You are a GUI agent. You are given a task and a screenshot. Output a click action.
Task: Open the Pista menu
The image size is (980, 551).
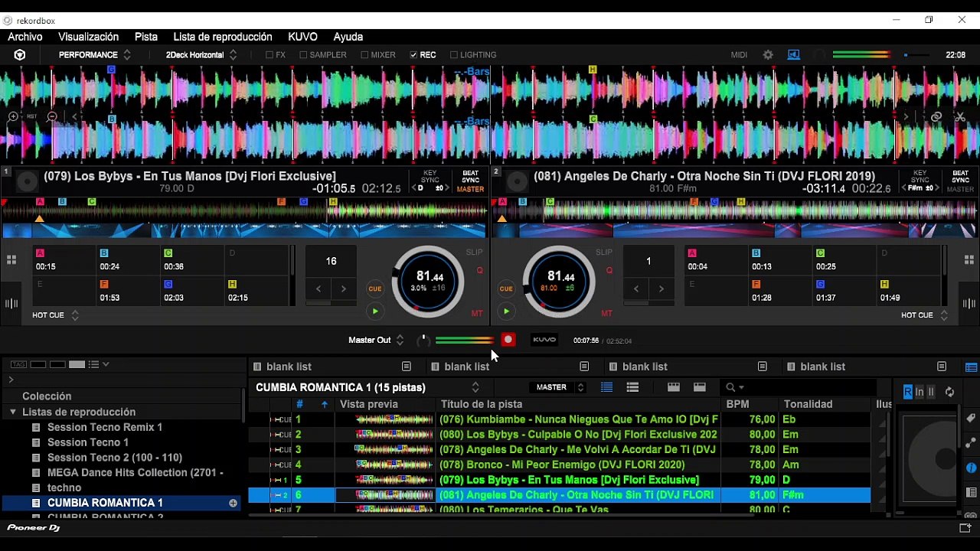[x=146, y=37]
